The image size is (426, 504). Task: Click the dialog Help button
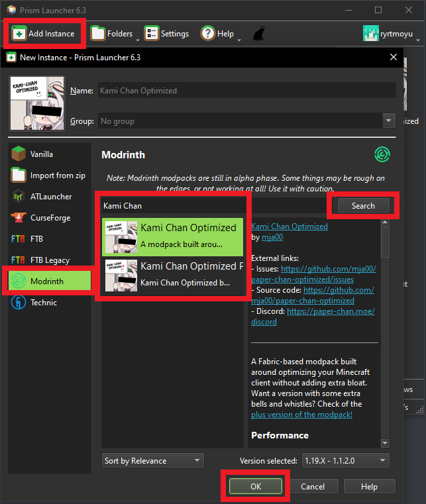coord(369,486)
